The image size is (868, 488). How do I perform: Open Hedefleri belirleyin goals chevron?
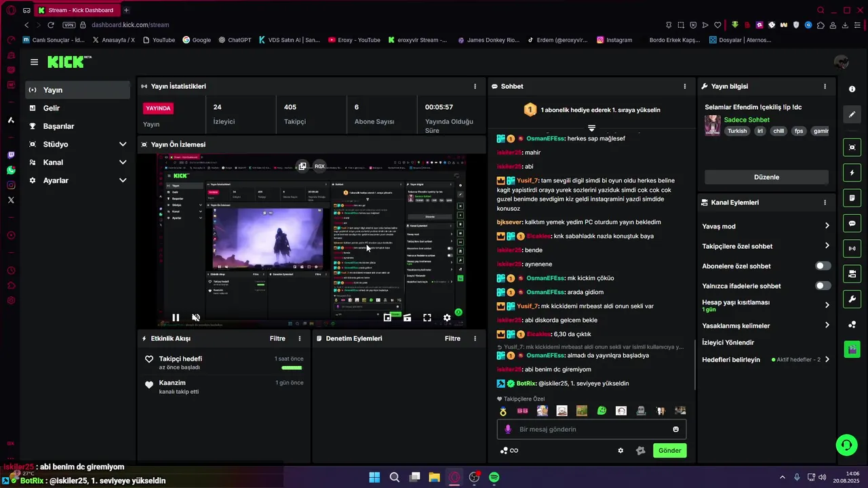[x=827, y=359]
